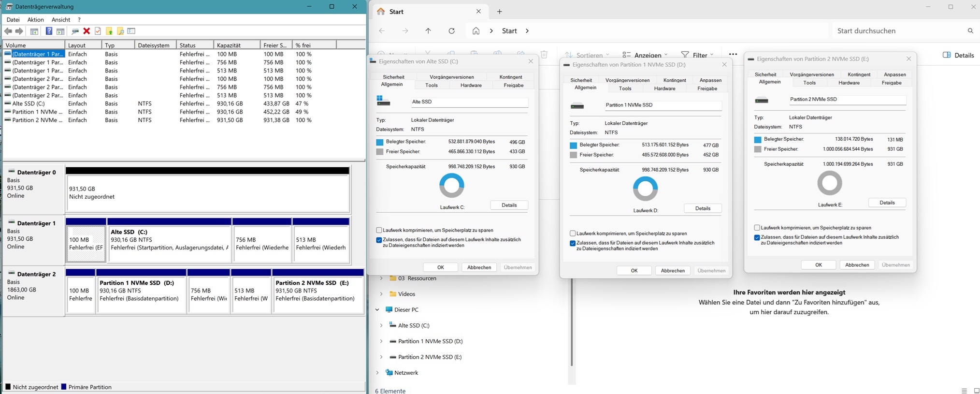The height and width of the screenshot is (394, 980).
Task: Switch to list view icon in Explorer status bar
Action: [x=964, y=391]
